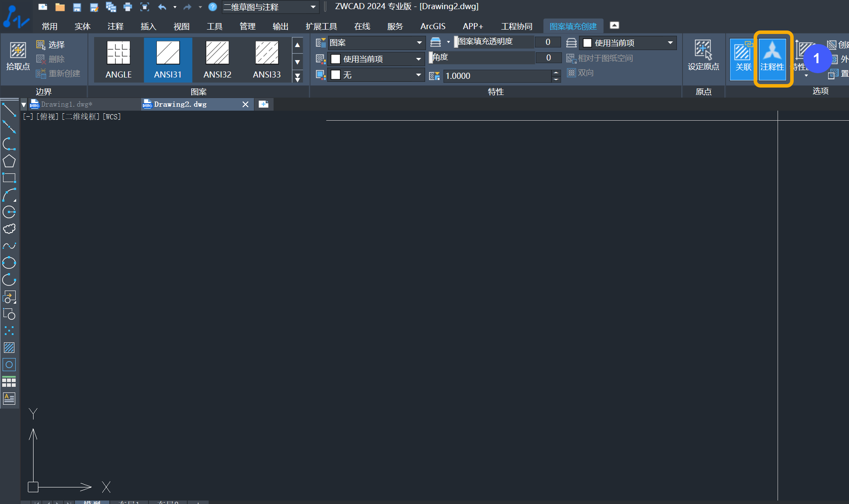Select the Ellipse tool in left toolbar
Image resolution: width=849 pixels, height=504 pixels.
[x=9, y=263]
